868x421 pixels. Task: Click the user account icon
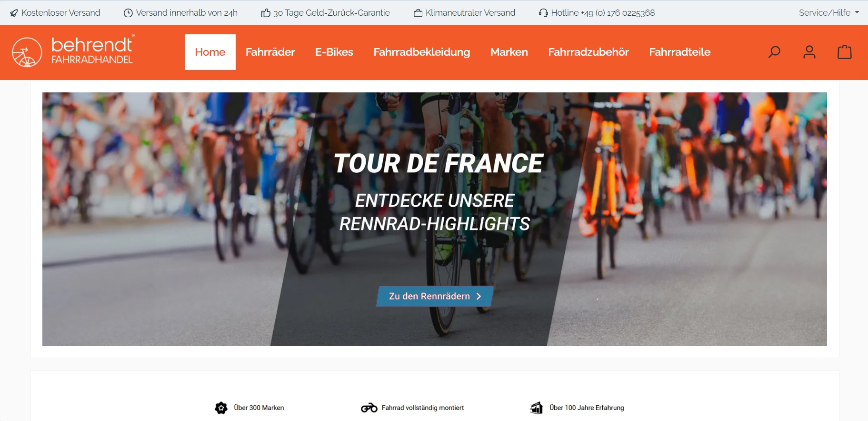pyautogui.click(x=809, y=52)
